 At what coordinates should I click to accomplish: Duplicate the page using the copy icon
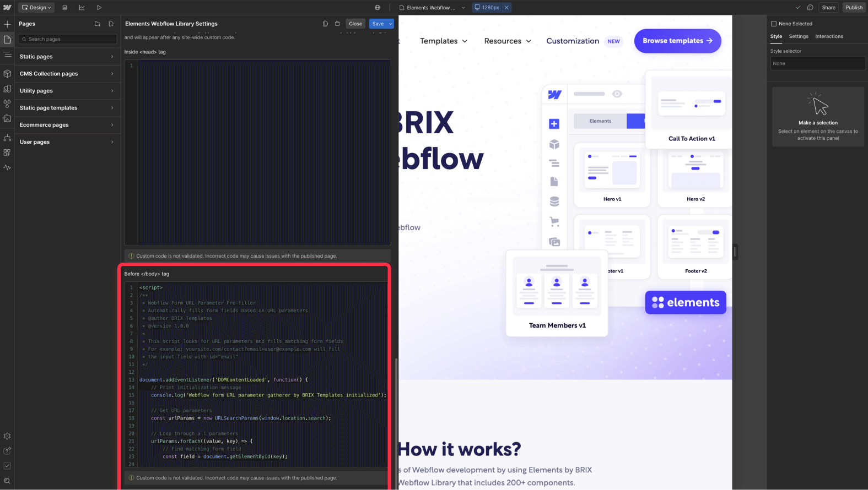pos(325,24)
